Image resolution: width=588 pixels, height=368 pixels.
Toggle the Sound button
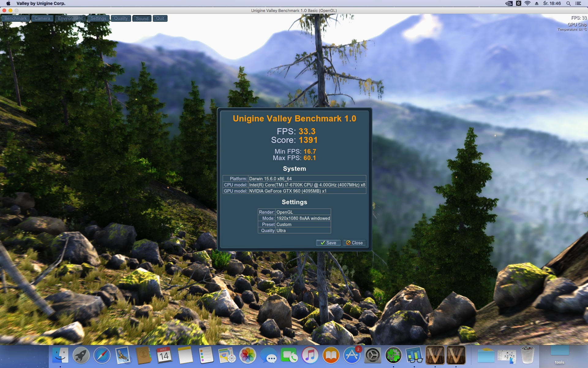(142, 18)
